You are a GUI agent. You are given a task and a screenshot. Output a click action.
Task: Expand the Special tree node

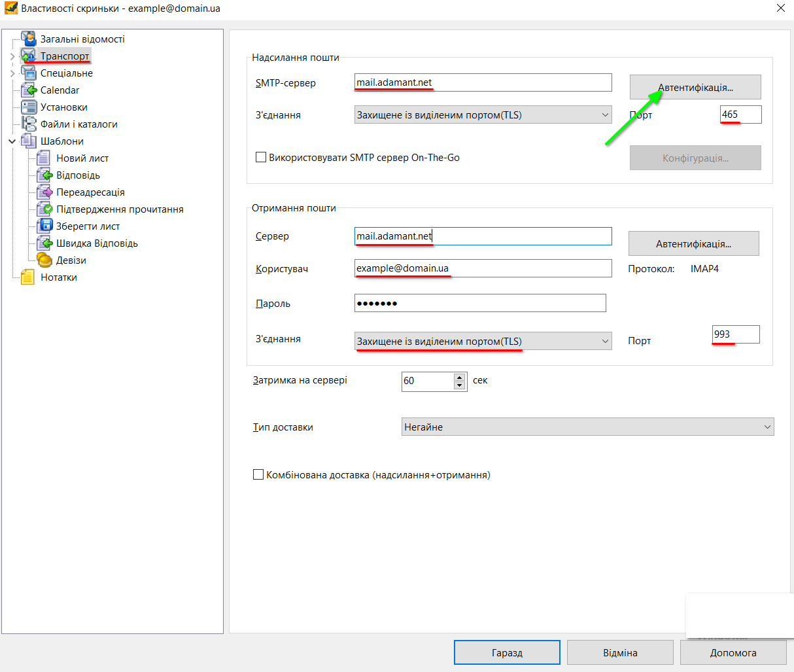click(x=12, y=73)
